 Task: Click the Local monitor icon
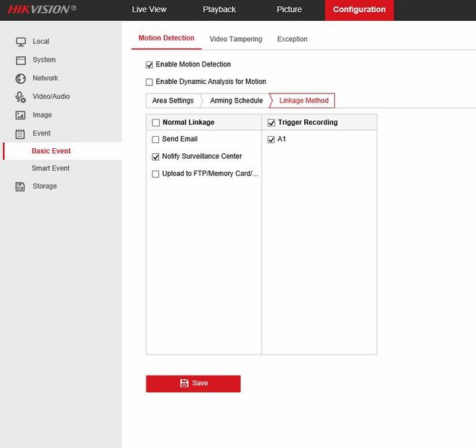tap(21, 42)
